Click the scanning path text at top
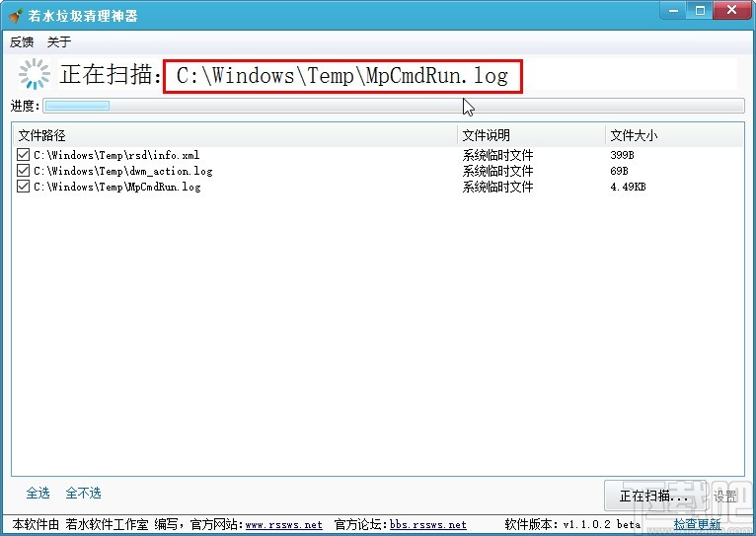The width and height of the screenshot is (756, 536). coord(342,76)
